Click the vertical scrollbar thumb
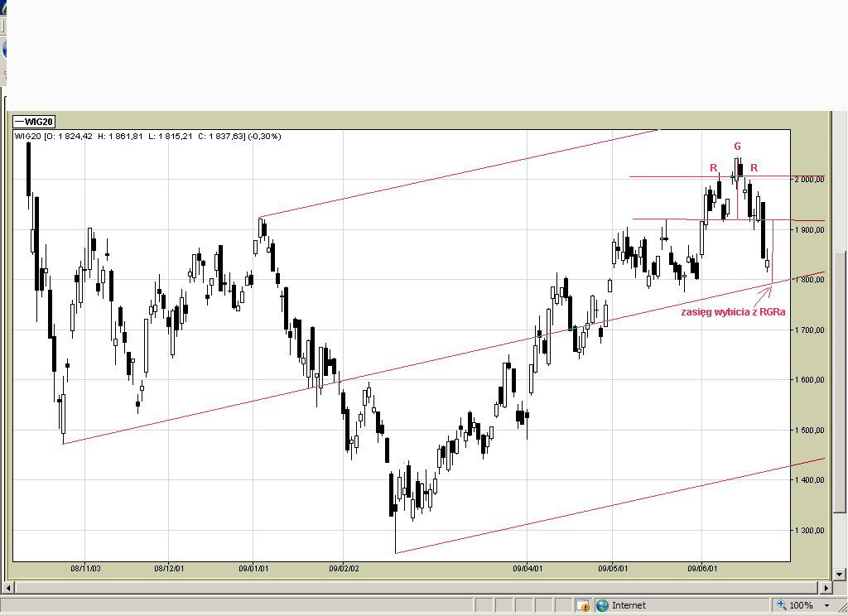 (x=840, y=383)
